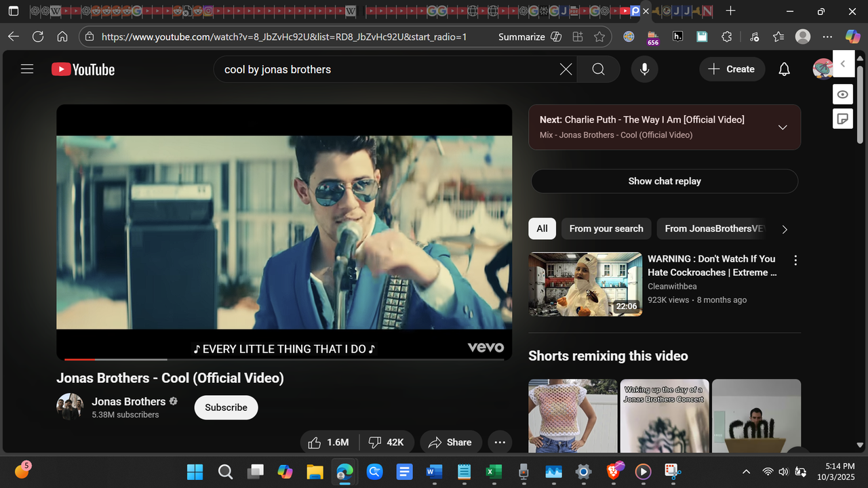The image size is (868, 488).
Task: Open a new browser tab
Action: 730,11
